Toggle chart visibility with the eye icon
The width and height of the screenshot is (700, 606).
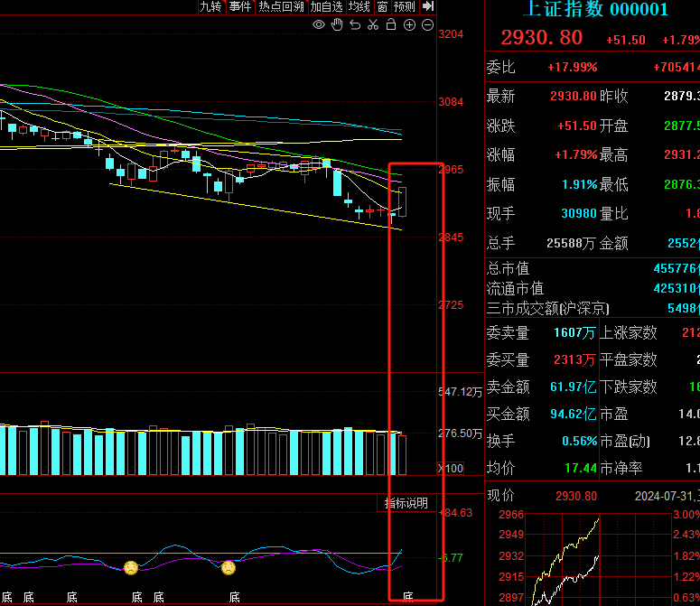(x=318, y=25)
